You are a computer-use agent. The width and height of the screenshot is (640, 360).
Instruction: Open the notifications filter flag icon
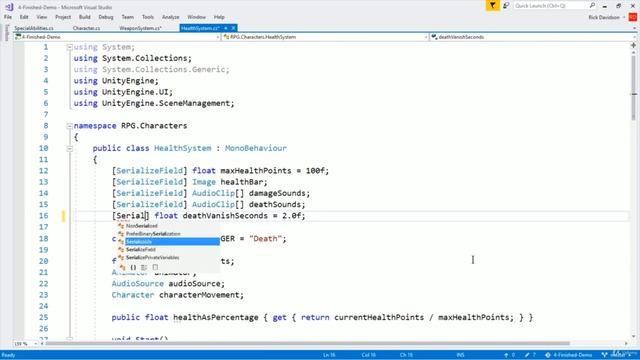pos(493,5)
